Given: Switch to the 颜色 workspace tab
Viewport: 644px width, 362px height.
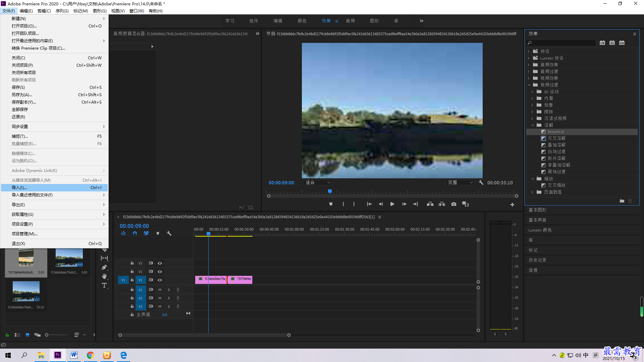Looking at the screenshot, I should point(302,21).
